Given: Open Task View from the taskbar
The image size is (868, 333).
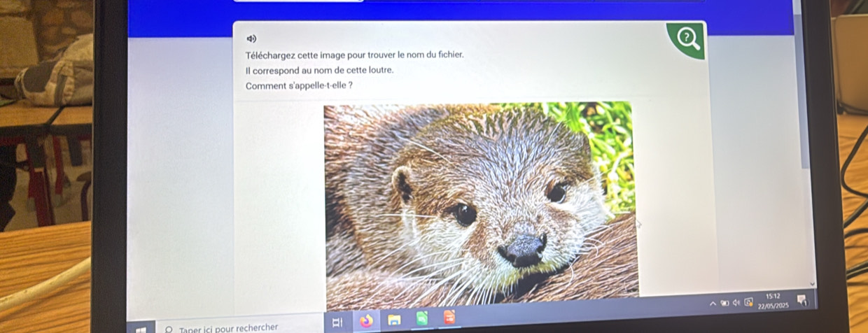Looking at the screenshot, I should click(336, 323).
